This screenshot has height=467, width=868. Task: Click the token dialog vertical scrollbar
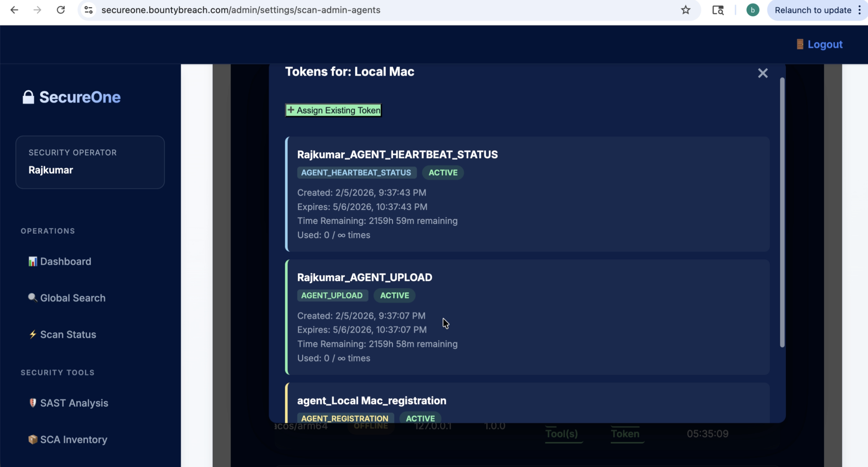pyautogui.click(x=782, y=212)
